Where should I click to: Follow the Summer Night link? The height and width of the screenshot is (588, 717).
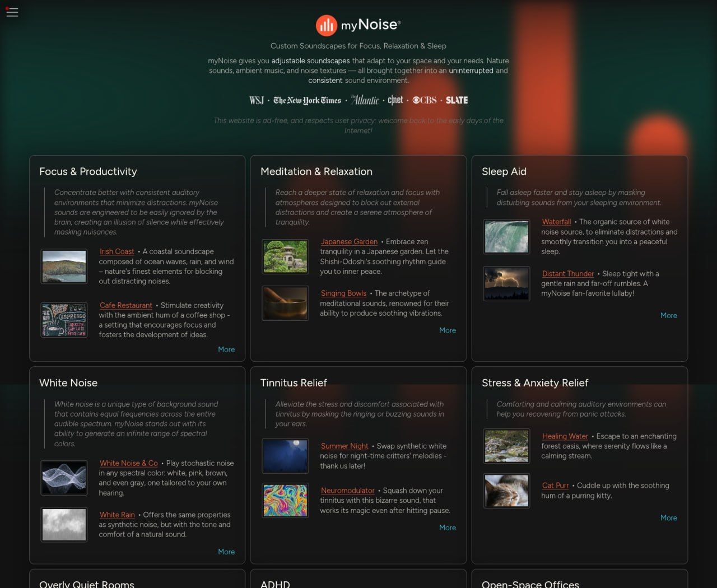coord(344,446)
